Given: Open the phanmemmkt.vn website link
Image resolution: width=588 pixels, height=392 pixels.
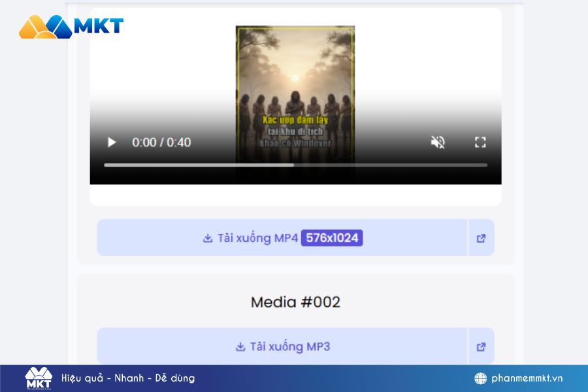Looking at the screenshot, I should click(x=527, y=378).
